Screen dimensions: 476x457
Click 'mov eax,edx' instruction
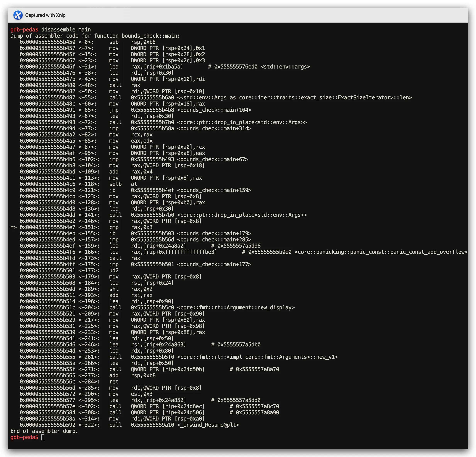[131, 141]
